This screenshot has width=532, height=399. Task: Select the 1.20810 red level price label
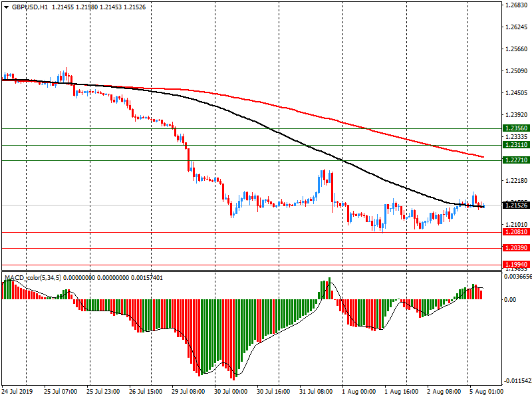coord(516,232)
